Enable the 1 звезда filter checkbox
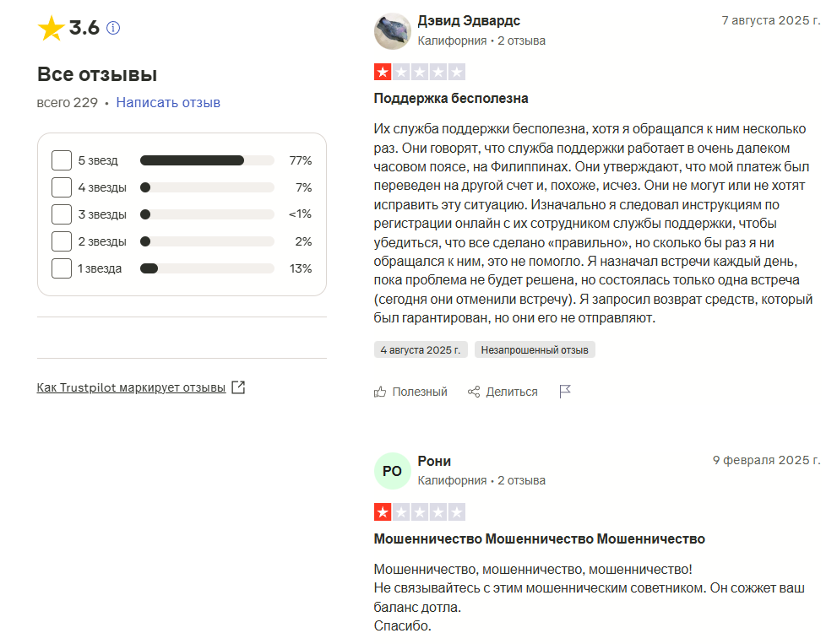The image size is (837, 644). 62,268
